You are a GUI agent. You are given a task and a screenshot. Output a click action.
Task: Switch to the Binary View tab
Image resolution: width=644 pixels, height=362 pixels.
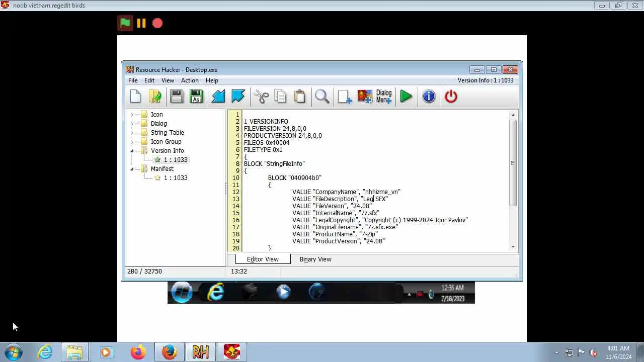click(x=315, y=259)
